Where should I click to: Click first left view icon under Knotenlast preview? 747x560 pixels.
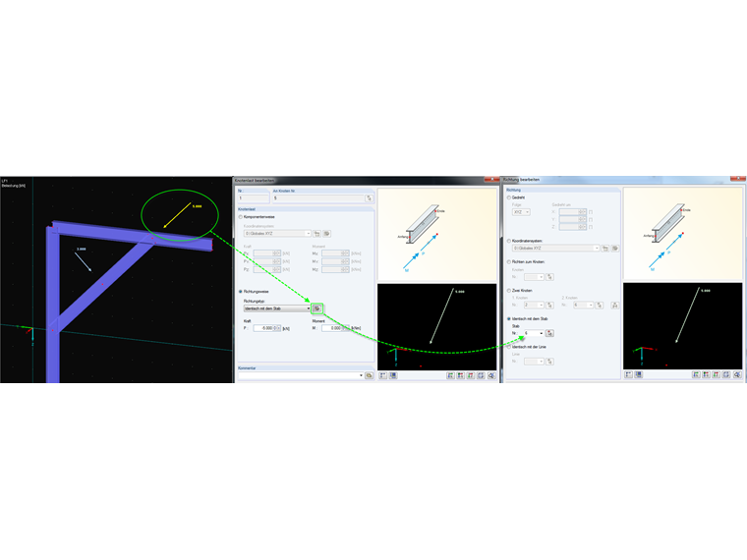[383, 375]
